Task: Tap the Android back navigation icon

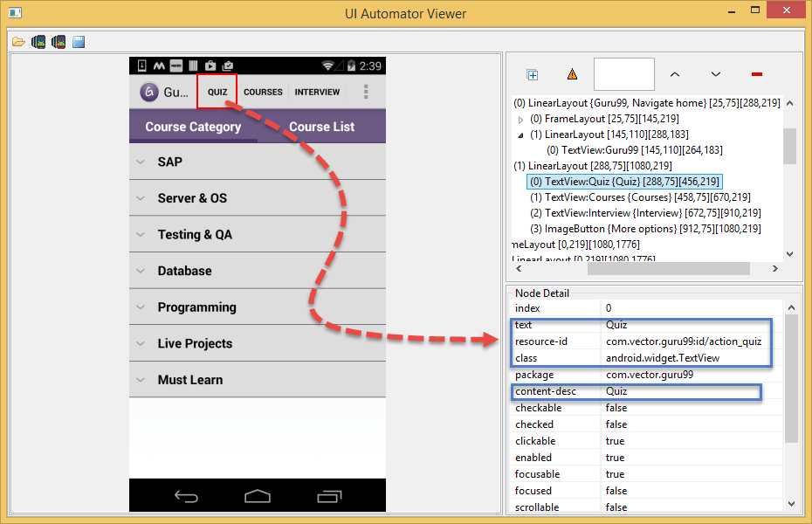Action: click(186, 496)
